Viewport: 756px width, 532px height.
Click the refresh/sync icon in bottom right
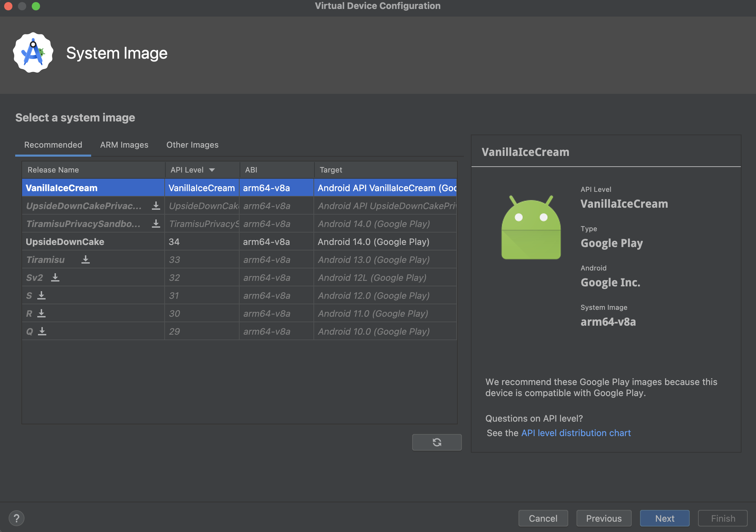(436, 442)
